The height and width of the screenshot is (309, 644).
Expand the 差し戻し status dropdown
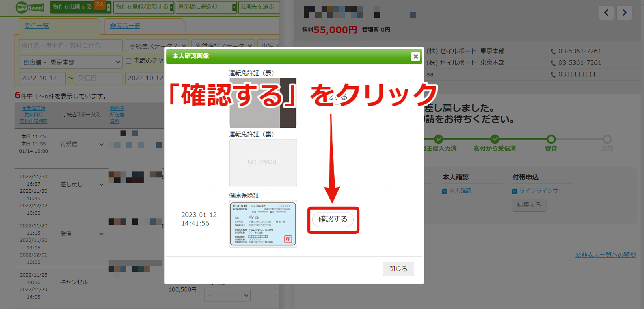click(x=101, y=185)
